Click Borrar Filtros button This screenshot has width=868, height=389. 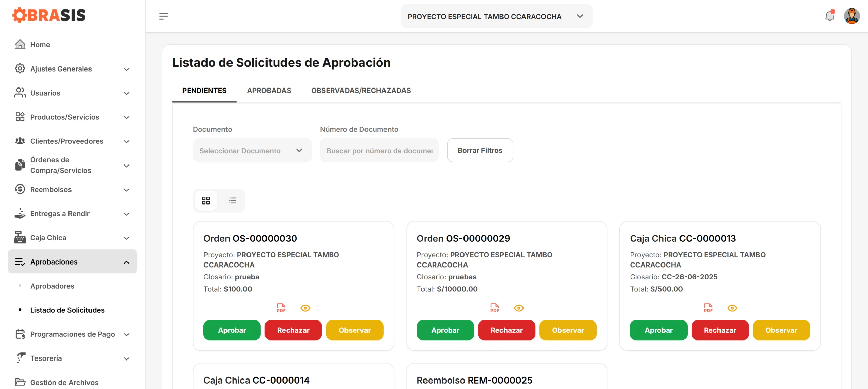480,150
